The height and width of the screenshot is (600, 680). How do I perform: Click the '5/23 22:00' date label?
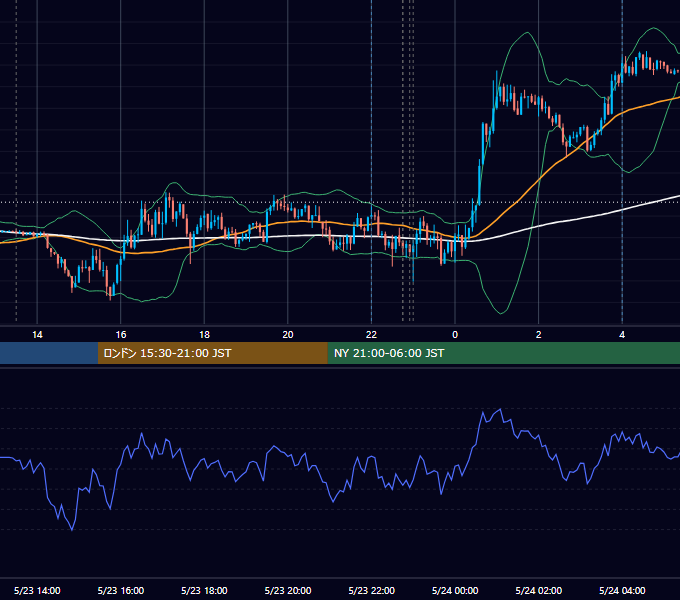372,590
